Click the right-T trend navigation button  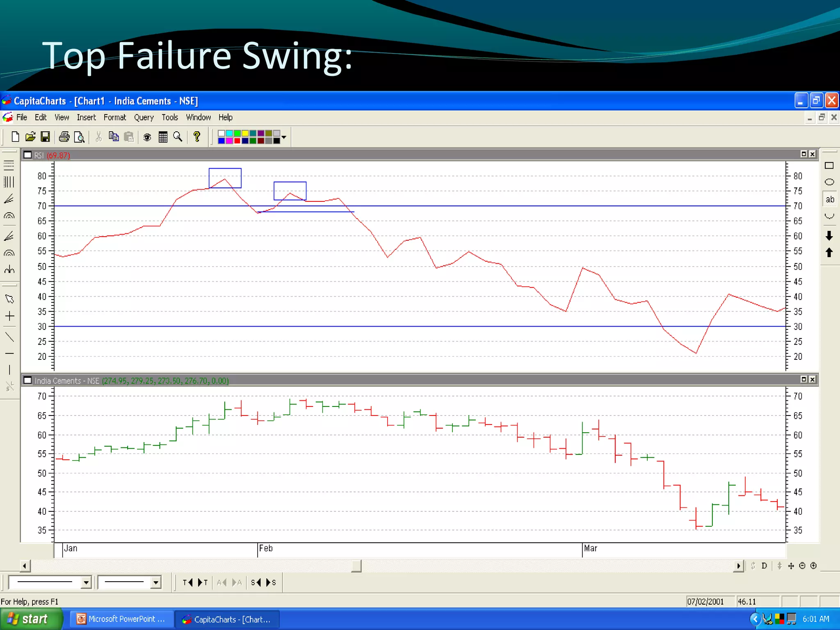pos(203,582)
